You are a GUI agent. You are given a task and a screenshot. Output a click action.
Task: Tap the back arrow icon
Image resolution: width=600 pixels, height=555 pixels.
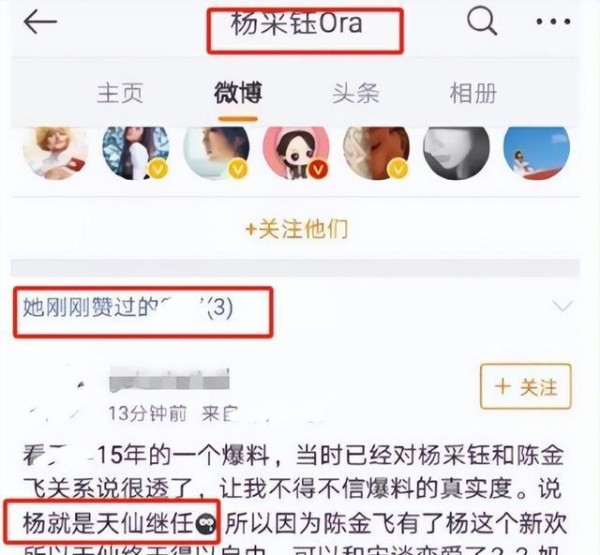tap(40, 22)
